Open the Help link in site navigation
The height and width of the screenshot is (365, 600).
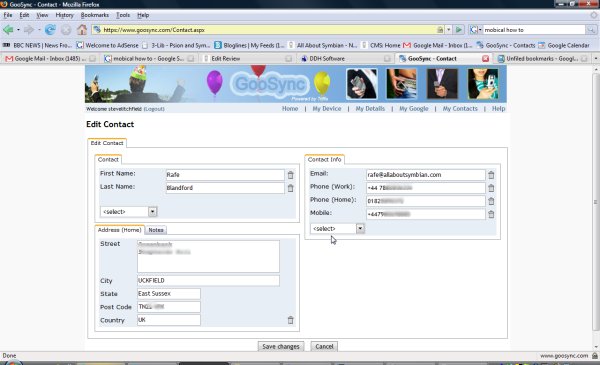498,109
